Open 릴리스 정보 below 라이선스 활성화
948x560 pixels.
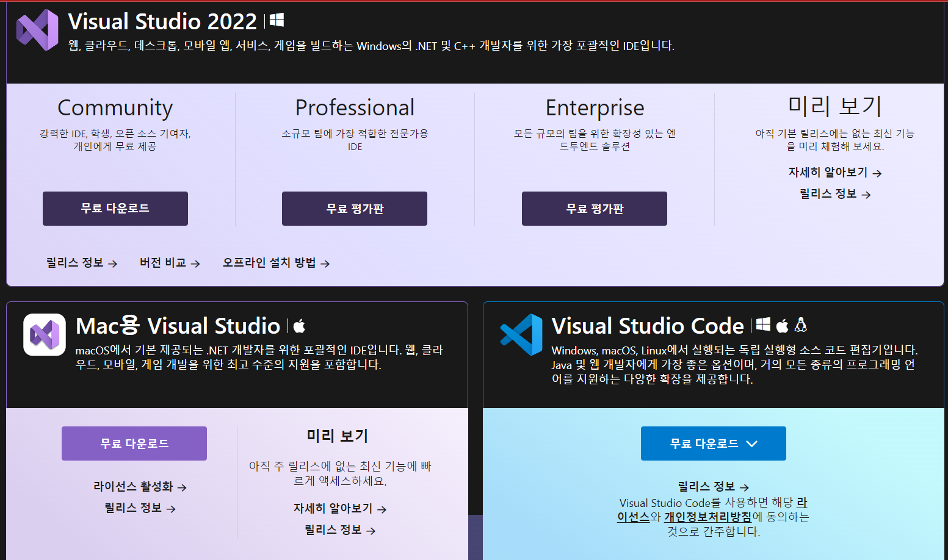coord(140,508)
